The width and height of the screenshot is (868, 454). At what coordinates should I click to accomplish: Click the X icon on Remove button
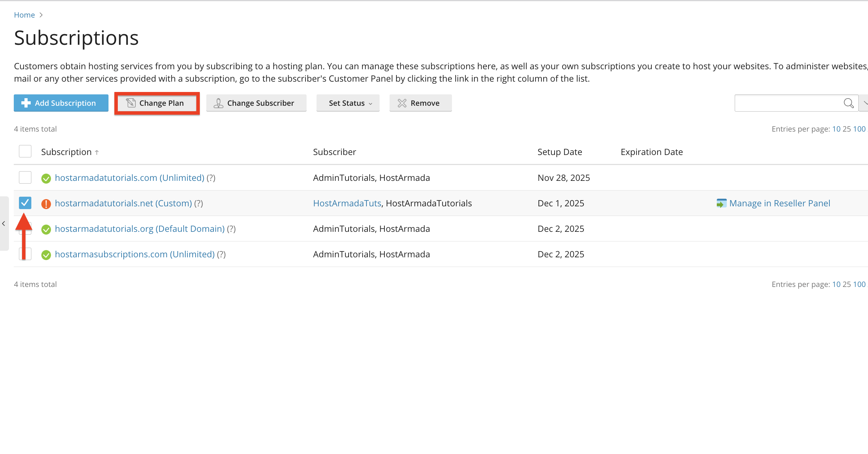[402, 103]
